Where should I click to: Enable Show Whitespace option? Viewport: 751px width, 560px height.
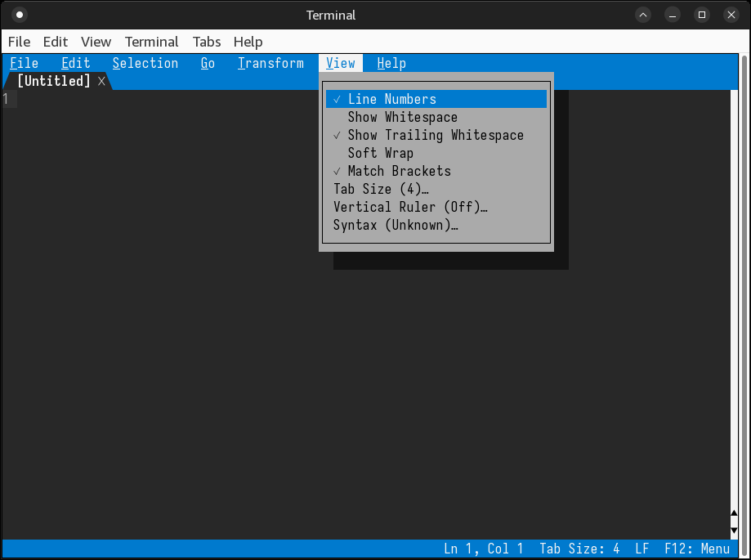coord(402,117)
